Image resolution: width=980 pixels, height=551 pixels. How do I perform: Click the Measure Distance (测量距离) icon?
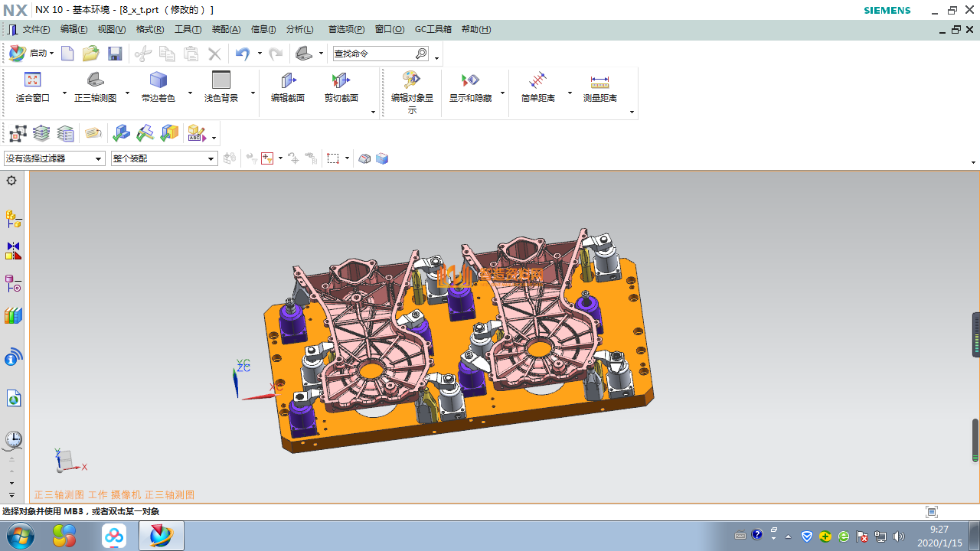(x=599, y=80)
